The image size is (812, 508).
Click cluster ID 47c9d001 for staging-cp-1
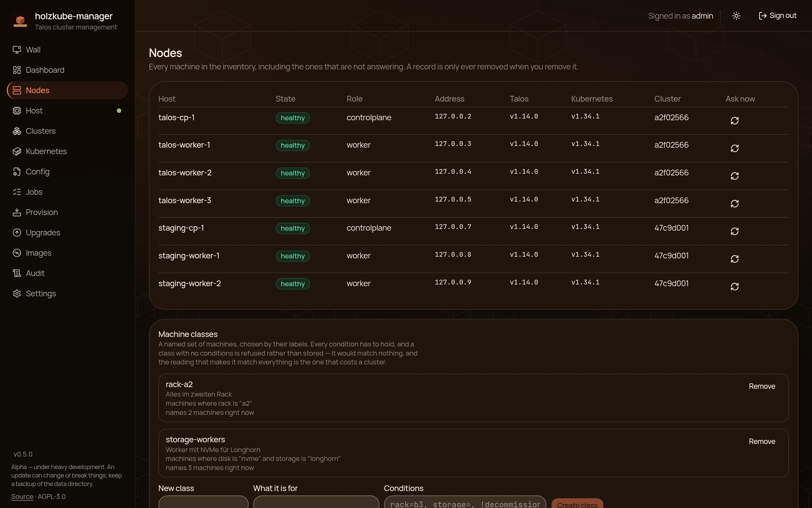coord(672,228)
